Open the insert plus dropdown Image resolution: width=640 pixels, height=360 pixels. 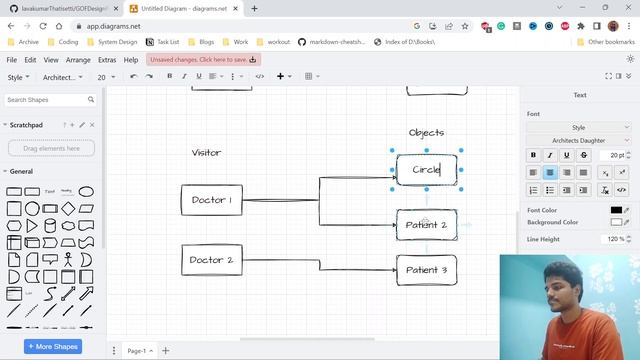(x=284, y=76)
